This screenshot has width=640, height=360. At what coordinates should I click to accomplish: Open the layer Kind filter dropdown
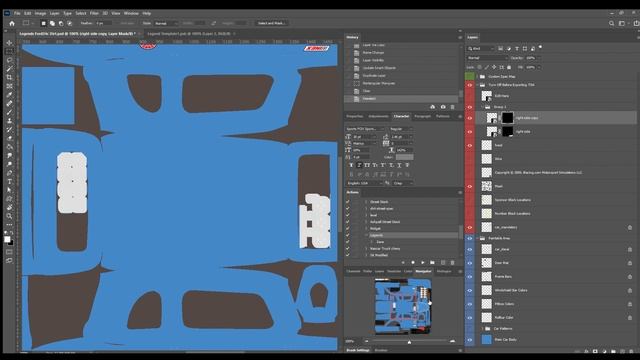point(481,49)
